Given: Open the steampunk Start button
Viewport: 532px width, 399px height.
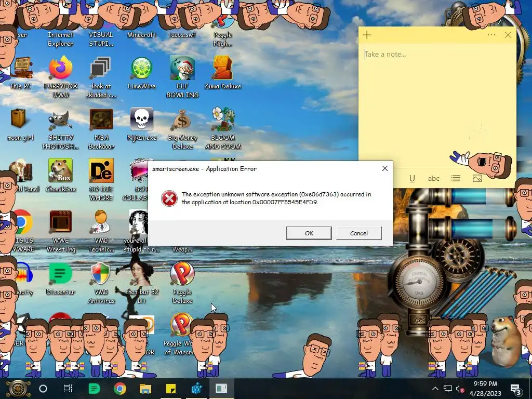Looking at the screenshot, I should (x=18, y=389).
